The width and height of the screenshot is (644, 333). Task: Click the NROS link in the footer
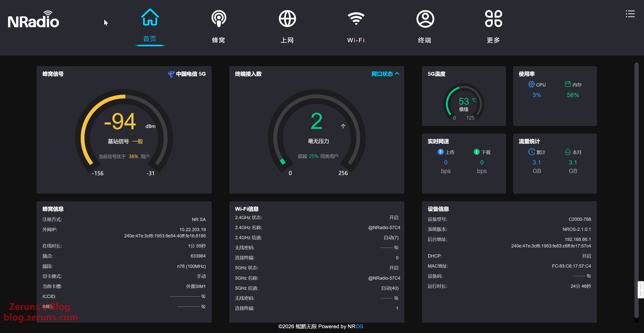pyautogui.click(x=355, y=326)
